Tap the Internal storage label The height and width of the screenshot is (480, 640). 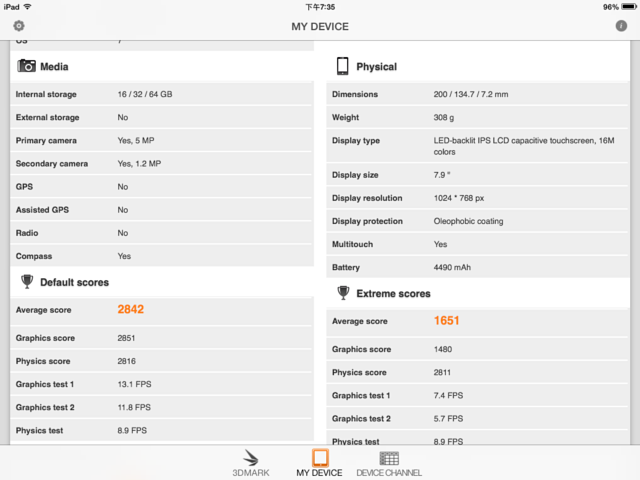point(46,94)
